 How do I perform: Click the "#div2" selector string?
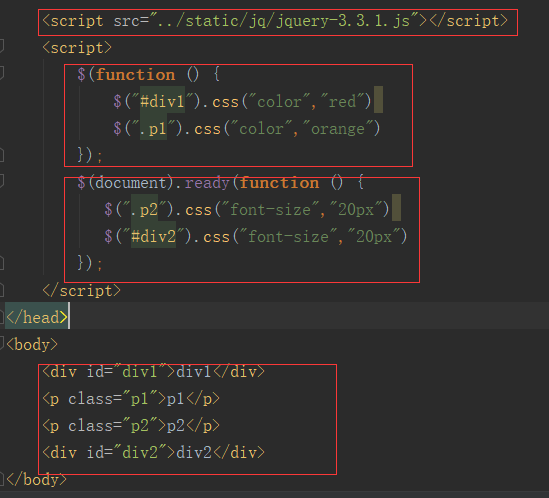pos(153,237)
